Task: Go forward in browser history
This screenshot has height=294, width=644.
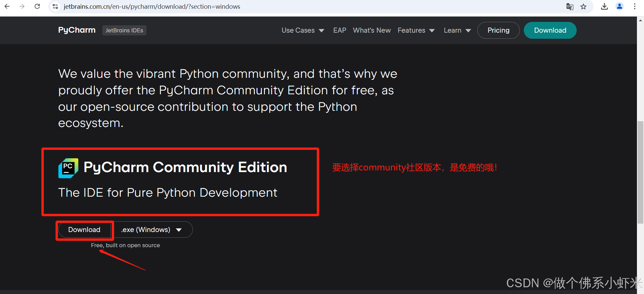Action: (x=22, y=6)
